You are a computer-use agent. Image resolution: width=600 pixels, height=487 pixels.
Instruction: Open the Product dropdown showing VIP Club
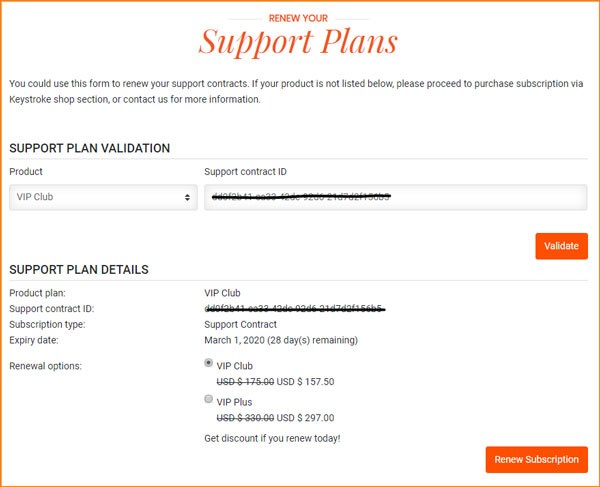pos(103,197)
